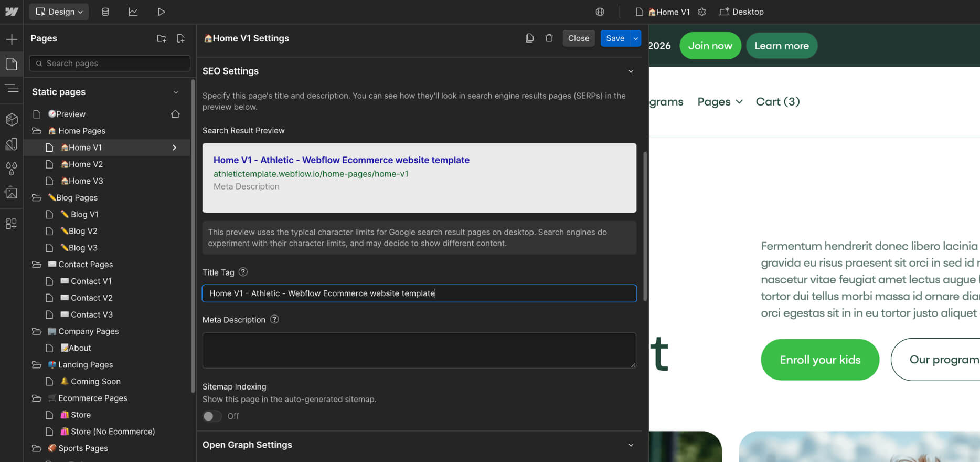Open the Pages dropdown in site nav
This screenshot has height=462, width=980.
720,102
